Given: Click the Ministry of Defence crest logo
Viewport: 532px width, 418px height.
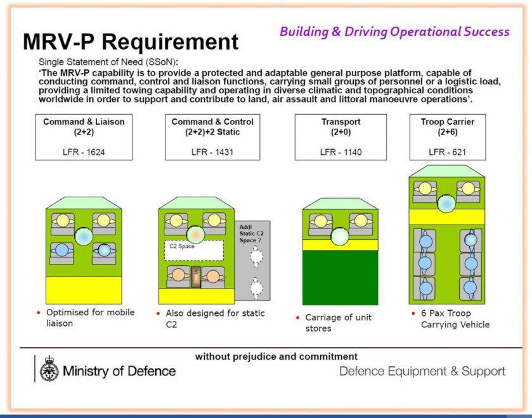Looking at the screenshot, I should pos(48,370).
